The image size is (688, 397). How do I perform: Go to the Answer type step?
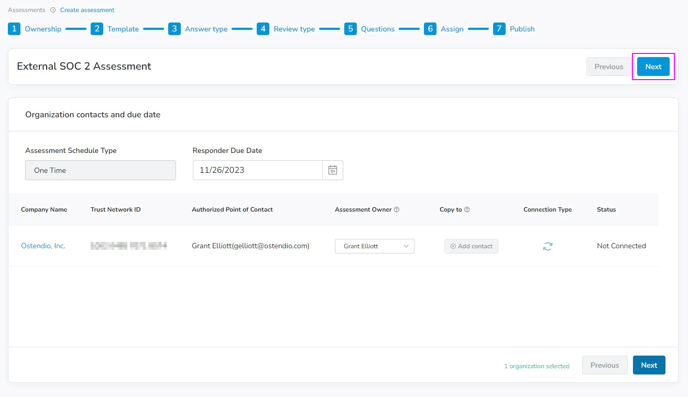[x=206, y=29]
